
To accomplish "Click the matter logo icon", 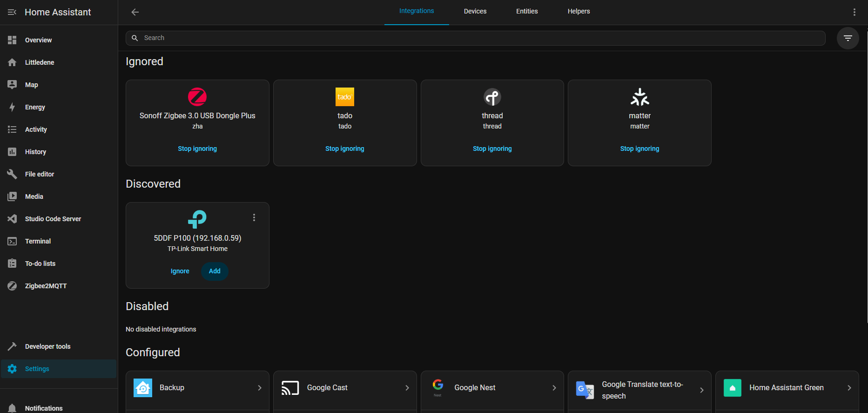I will click(x=640, y=97).
